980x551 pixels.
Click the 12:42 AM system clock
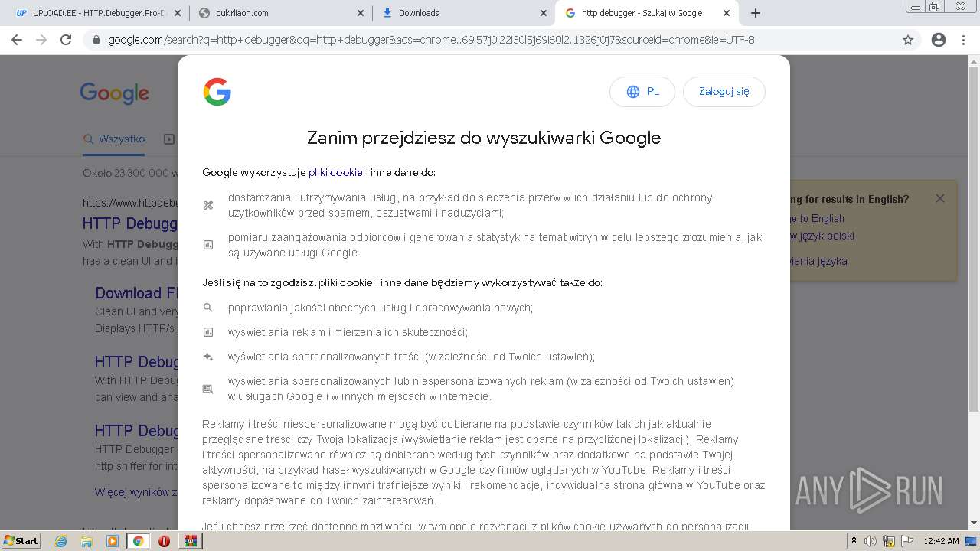click(941, 541)
